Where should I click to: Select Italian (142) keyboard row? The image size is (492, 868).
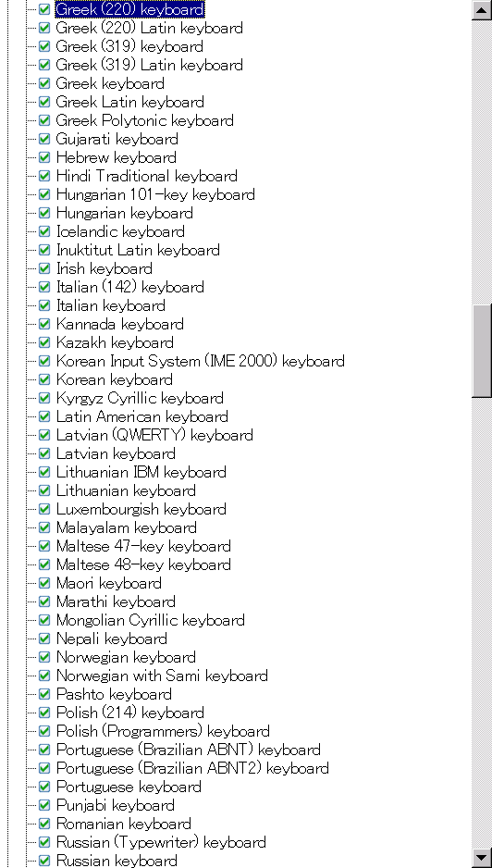[130, 287]
